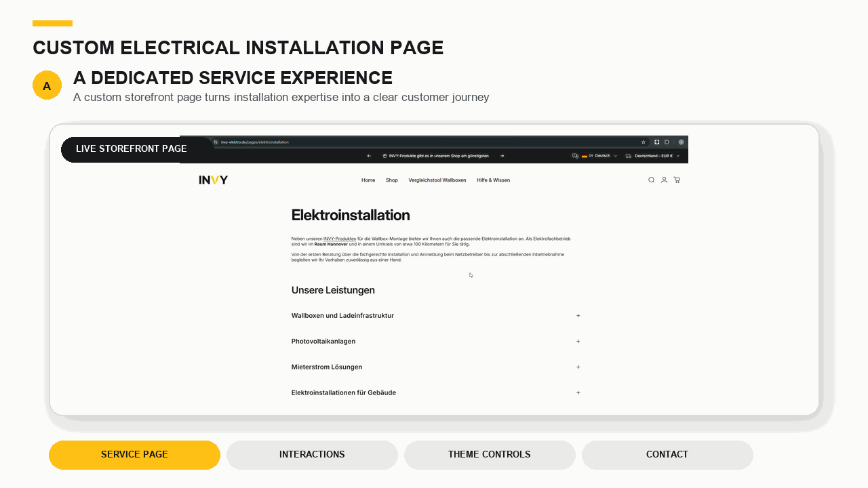Open the account user icon in the INVY header
868x488 pixels.
pos(664,180)
